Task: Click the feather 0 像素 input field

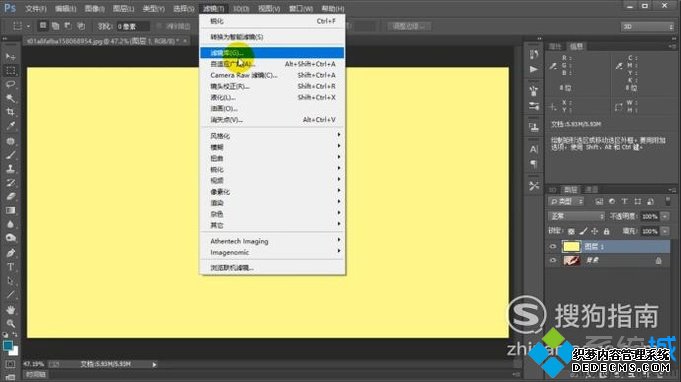Action: (132, 26)
